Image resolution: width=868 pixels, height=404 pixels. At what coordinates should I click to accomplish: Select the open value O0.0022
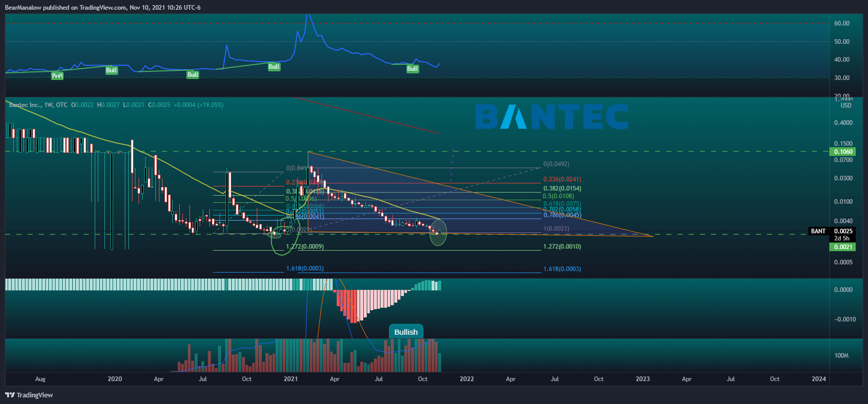82,105
